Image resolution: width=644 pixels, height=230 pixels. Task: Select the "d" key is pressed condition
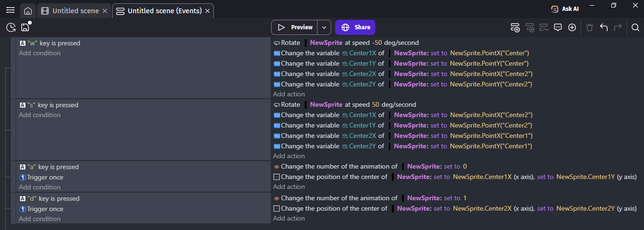pyautogui.click(x=53, y=198)
